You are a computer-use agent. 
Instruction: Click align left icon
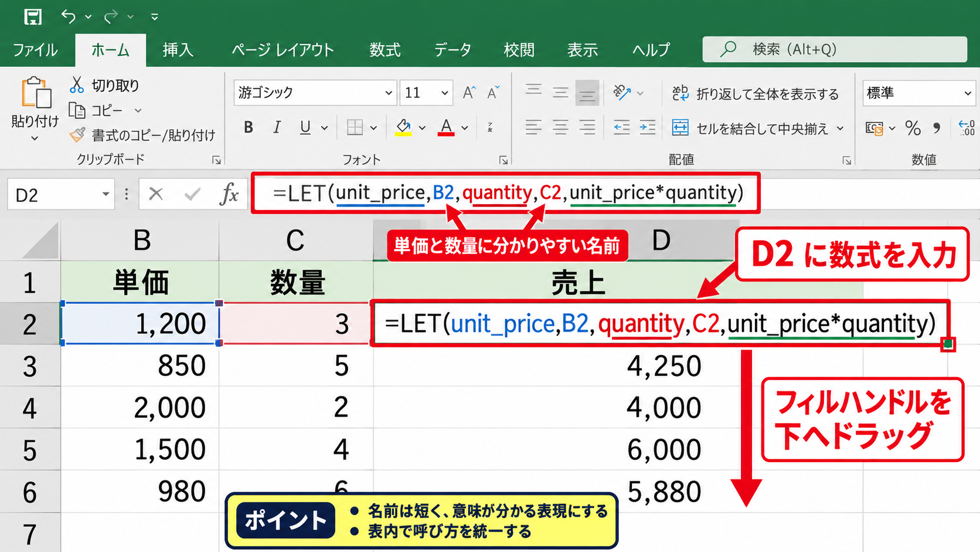533,127
